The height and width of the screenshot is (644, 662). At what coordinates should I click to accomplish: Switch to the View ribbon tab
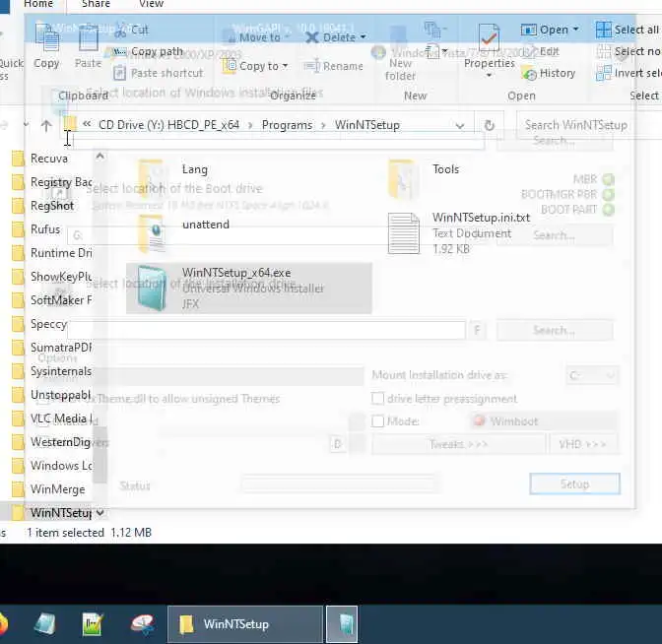coord(151,4)
